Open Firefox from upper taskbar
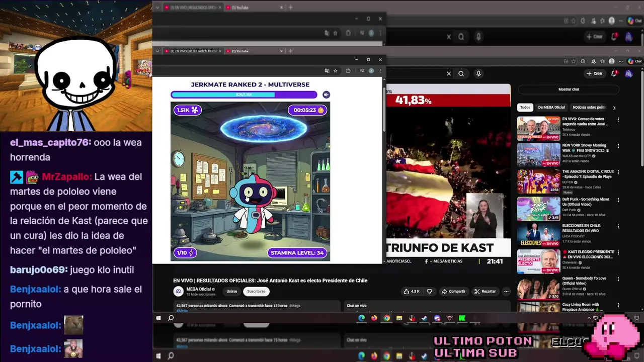Image resolution: width=644 pixels, height=362 pixels. coord(374,318)
